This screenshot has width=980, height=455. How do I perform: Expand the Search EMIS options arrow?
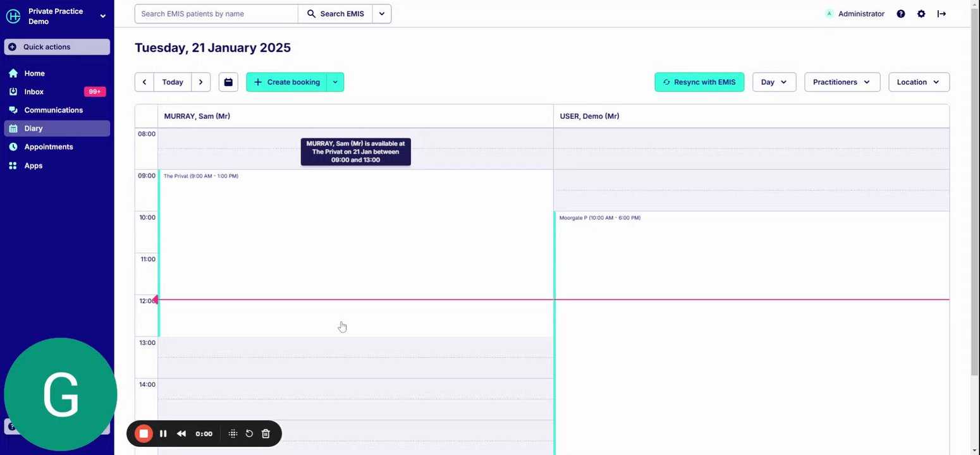(382, 14)
